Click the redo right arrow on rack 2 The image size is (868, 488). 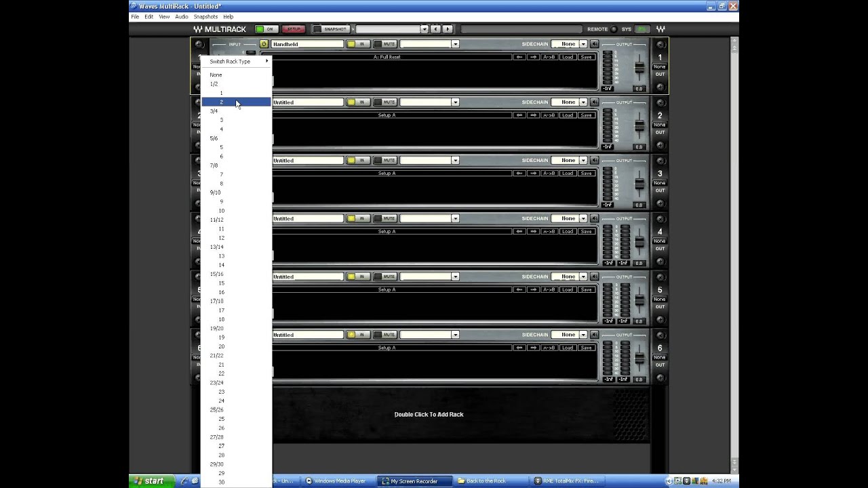coord(534,115)
